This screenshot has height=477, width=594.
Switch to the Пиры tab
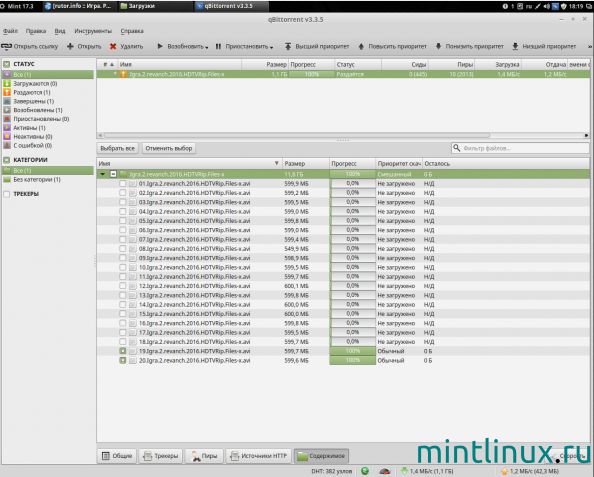click(x=204, y=456)
